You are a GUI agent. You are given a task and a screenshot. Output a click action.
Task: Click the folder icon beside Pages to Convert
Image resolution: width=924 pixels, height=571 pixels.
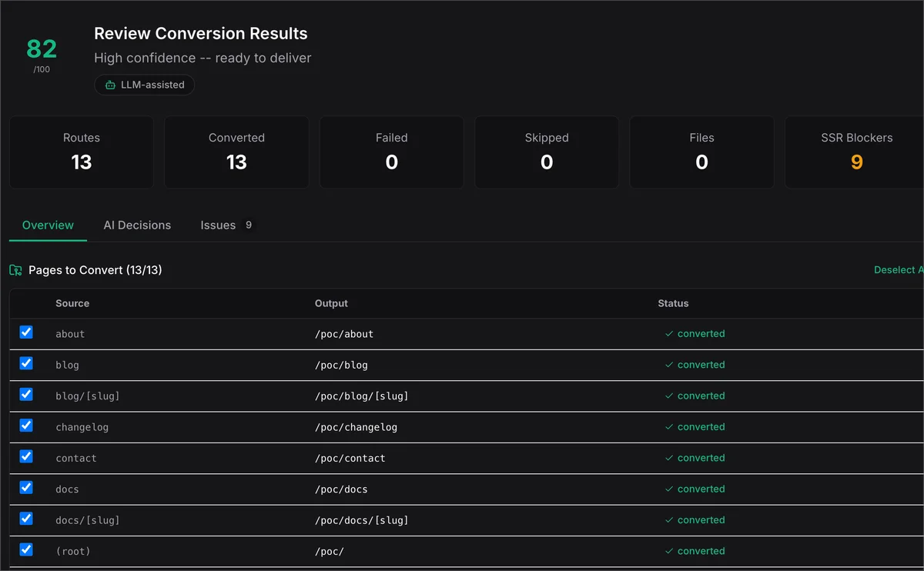(15, 270)
